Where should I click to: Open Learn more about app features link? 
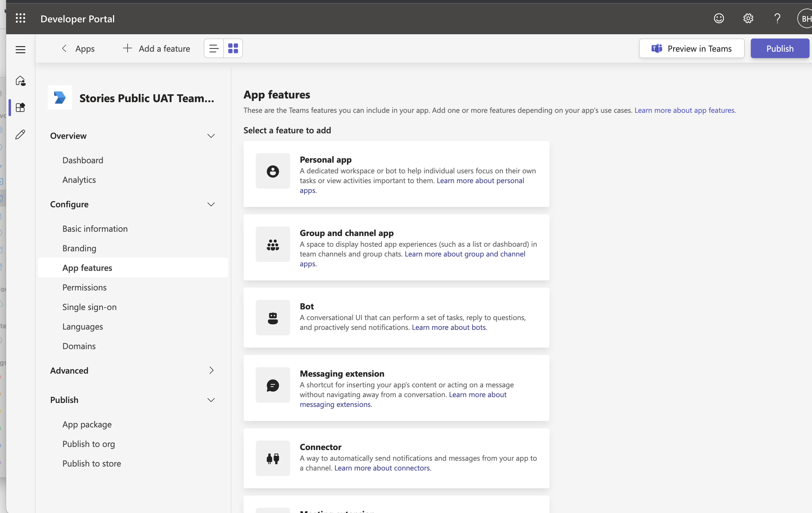pyautogui.click(x=685, y=110)
